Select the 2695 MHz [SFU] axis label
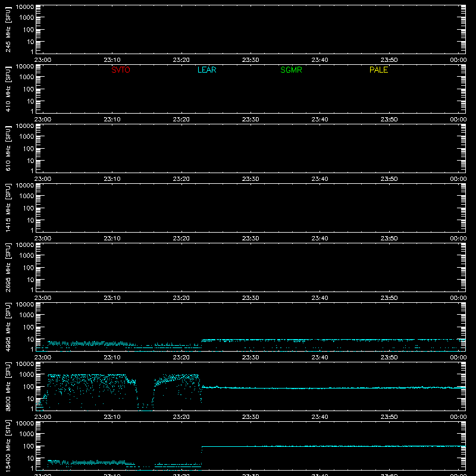The height and width of the screenshot is (476, 476). pos(8,267)
